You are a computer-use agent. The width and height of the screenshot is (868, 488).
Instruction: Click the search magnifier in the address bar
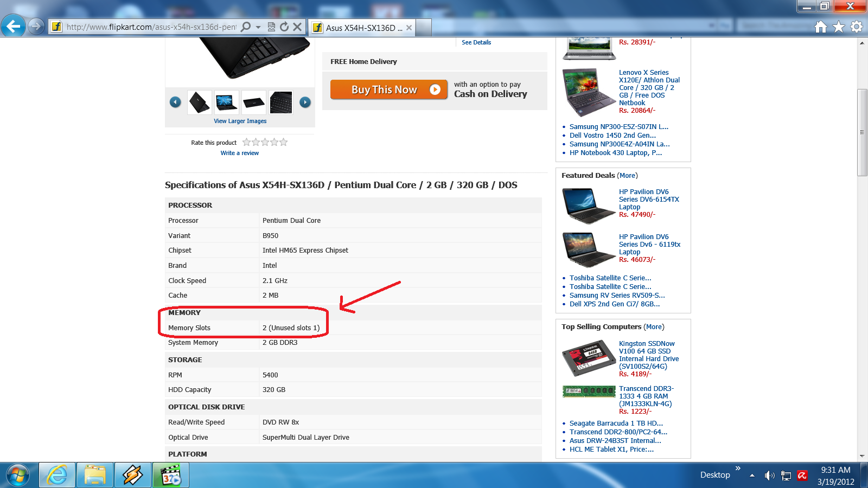click(246, 27)
